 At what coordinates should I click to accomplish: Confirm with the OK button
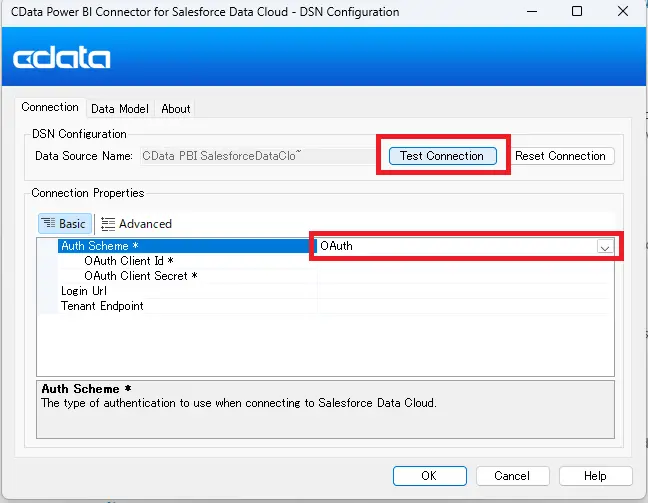point(429,476)
